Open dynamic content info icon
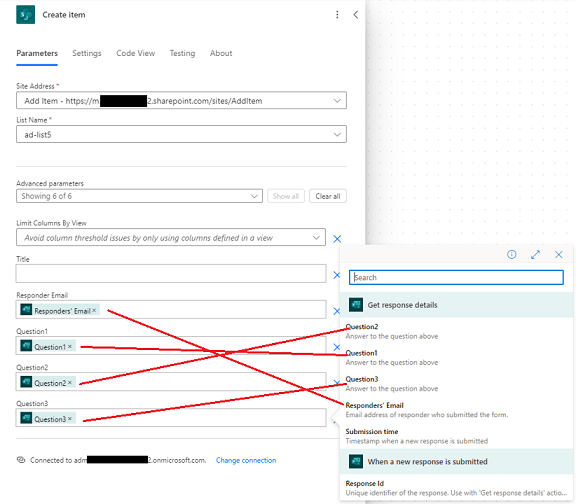The height and width of the screenshot is (504, 576). pyautogui.click(x=511, y=254)
